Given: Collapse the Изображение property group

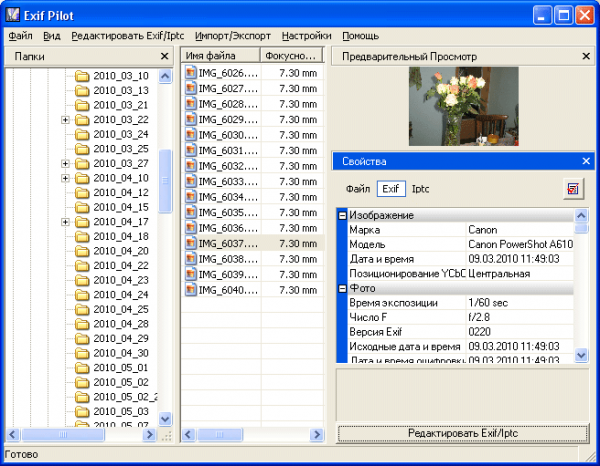Looking at the screenshot, I should (x=342, y=215).
